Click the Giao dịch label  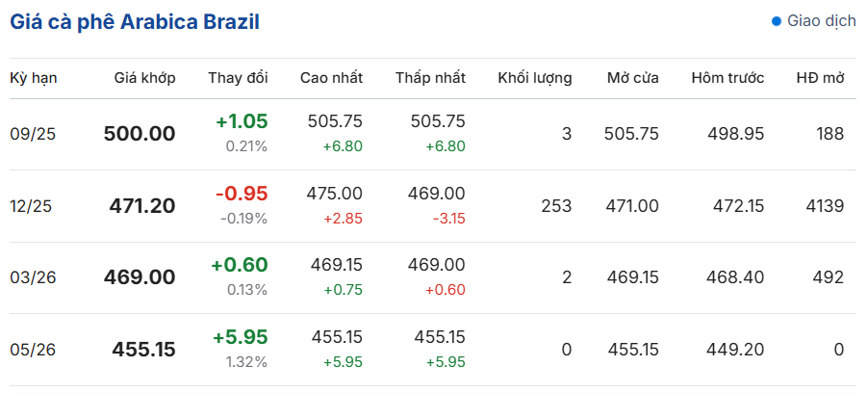822,21
